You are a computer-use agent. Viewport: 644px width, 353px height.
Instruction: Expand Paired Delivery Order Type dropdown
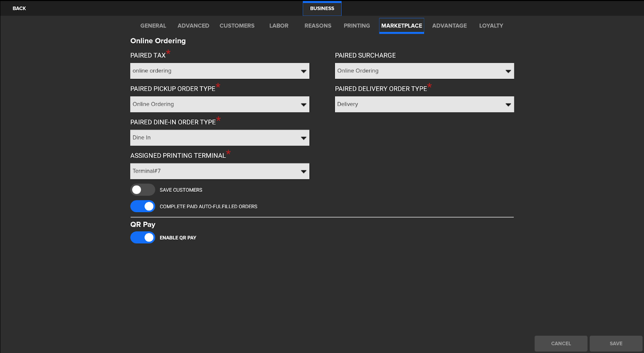(424, 104)
